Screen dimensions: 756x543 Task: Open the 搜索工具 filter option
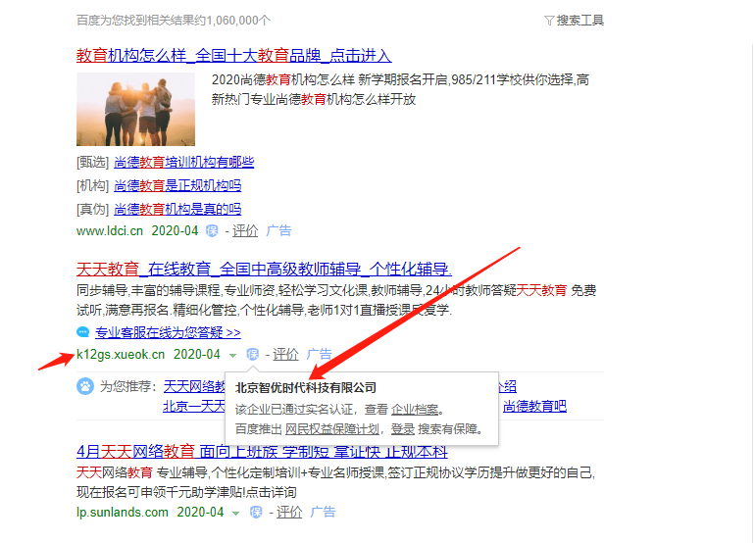tap(574, 21)
